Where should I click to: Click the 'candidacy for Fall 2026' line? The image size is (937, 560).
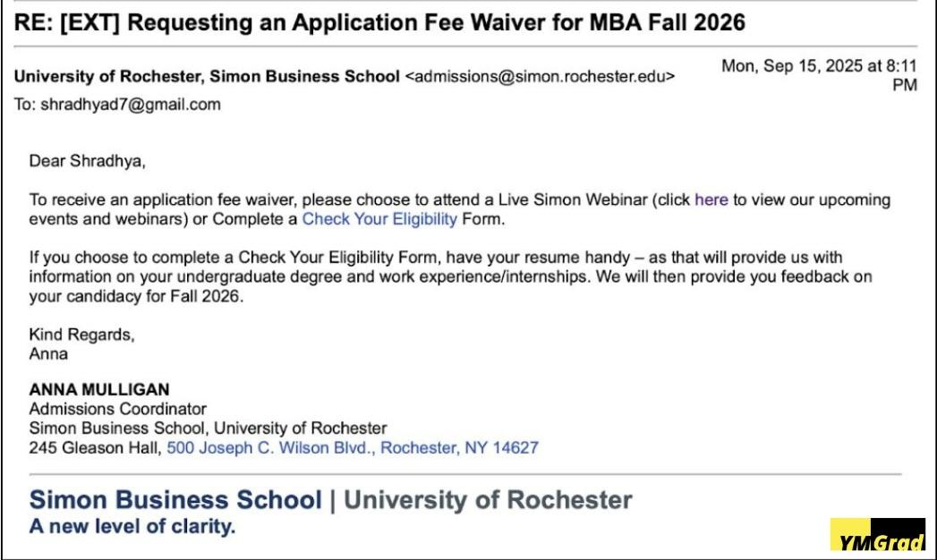pos(134,296)
